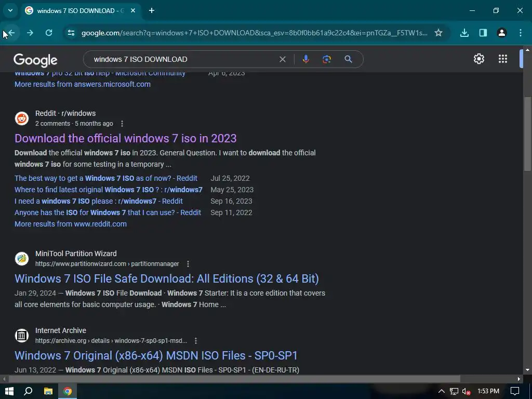The height and width of the screenshot is (399, 532).
Task: Toggle Chrome side panel
Action: (x=483, y=33)
